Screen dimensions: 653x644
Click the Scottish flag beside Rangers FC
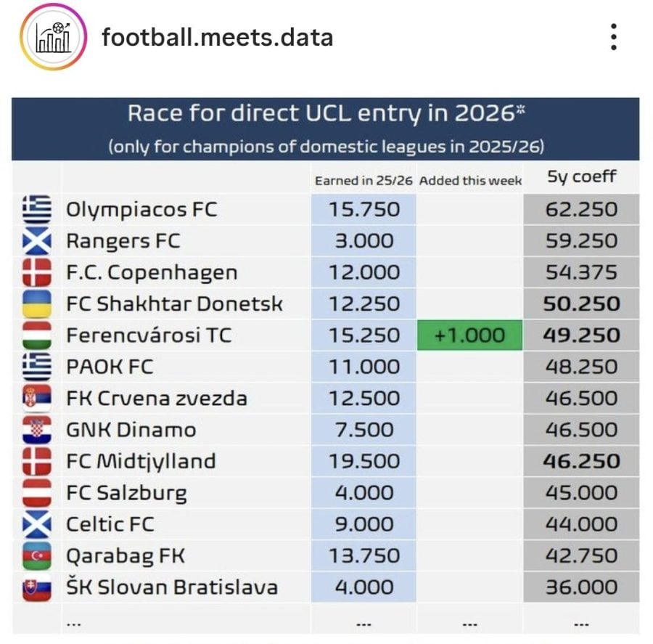coord(37,241)
